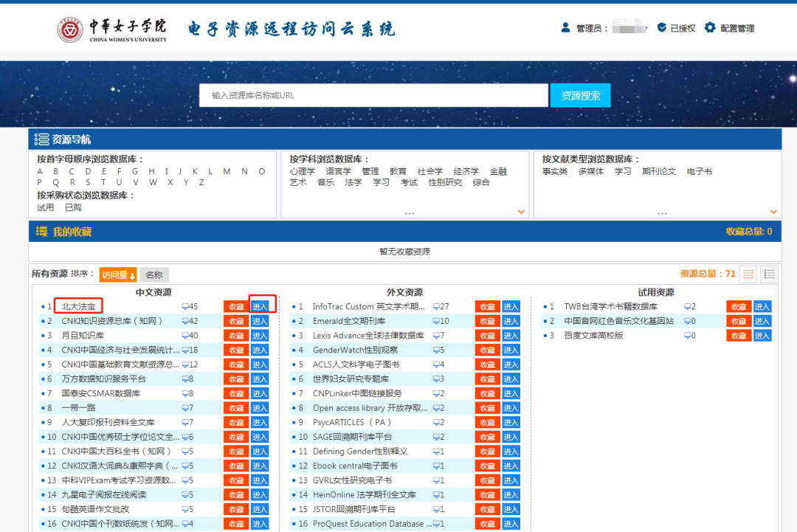Viewport: 797px width, 532px height.
Task: Open 配置管理 via the gear icon
Action: [x=710, y=28]
